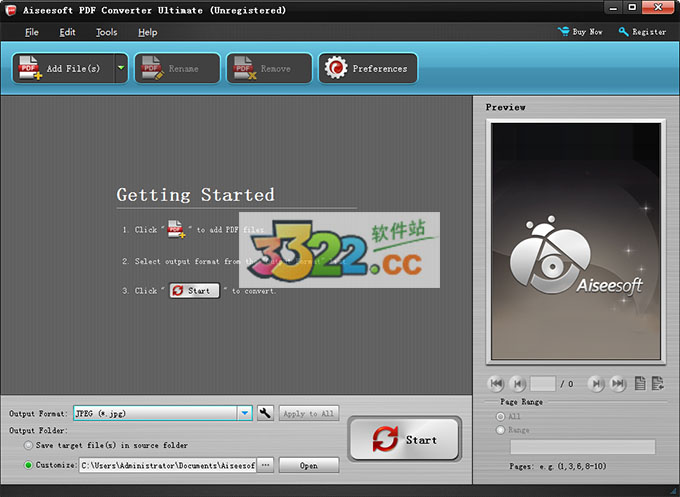Click the Output Format dropdown arrow
The image size is (680, 497).
245,413
